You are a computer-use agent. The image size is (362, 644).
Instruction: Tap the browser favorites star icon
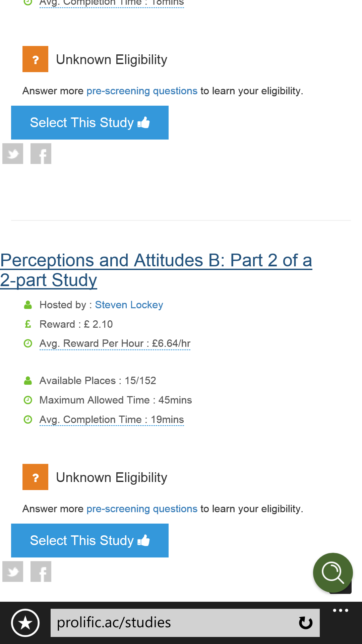[25, 623]
